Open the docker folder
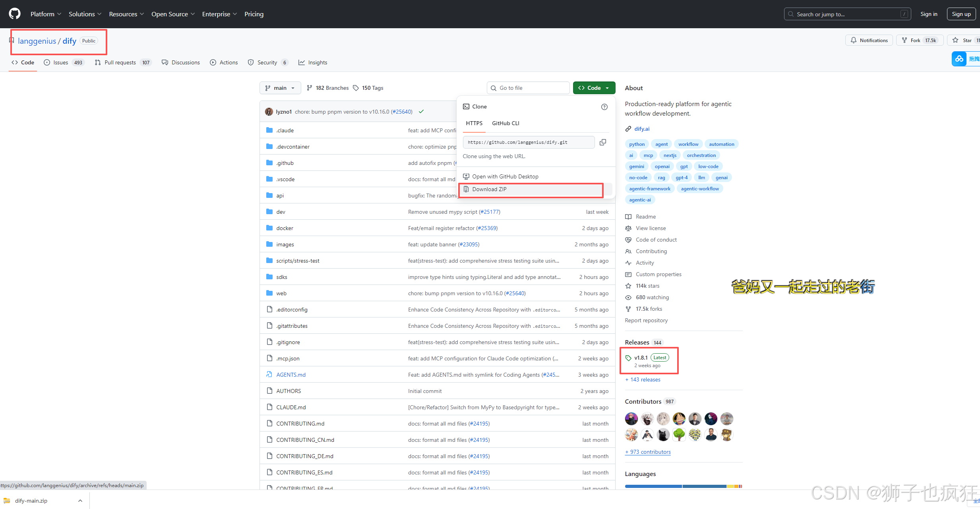980x509 pixels. (285, 228)
